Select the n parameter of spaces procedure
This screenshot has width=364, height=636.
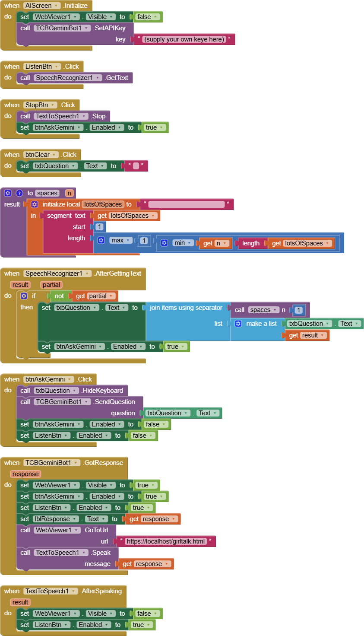pyautogui.click(x=69, y=193)
